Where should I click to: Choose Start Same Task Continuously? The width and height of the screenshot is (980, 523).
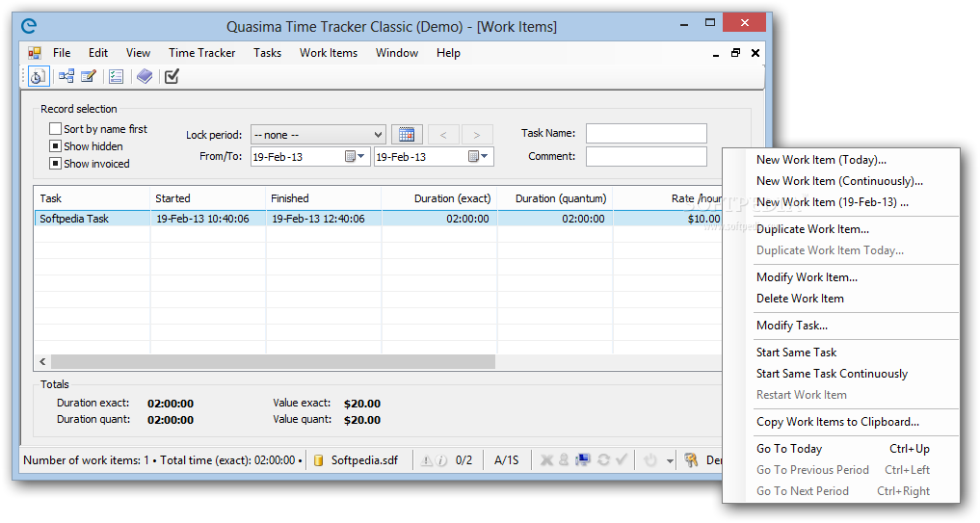tap(840, 374)
